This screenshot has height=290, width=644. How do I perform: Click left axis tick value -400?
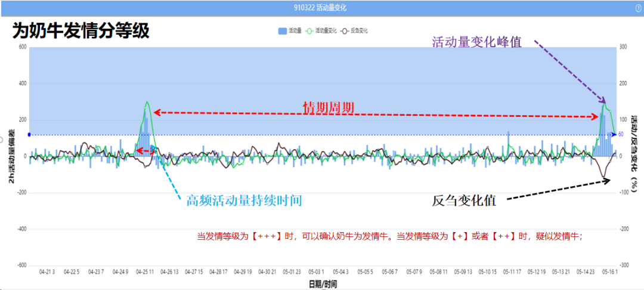pos(22,229)
